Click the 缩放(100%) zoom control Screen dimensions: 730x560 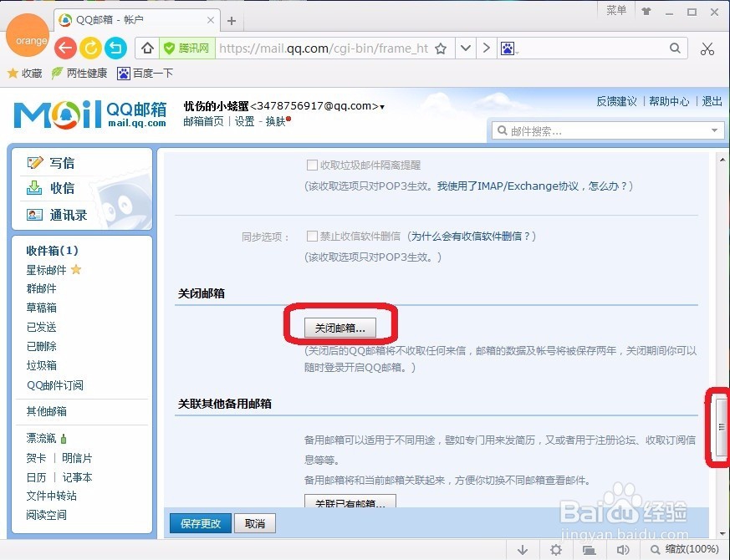[687, 550]
